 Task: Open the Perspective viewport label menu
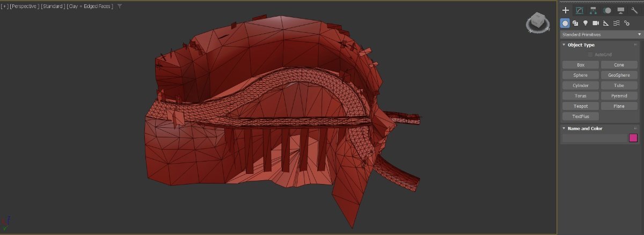tap(25, 6)
